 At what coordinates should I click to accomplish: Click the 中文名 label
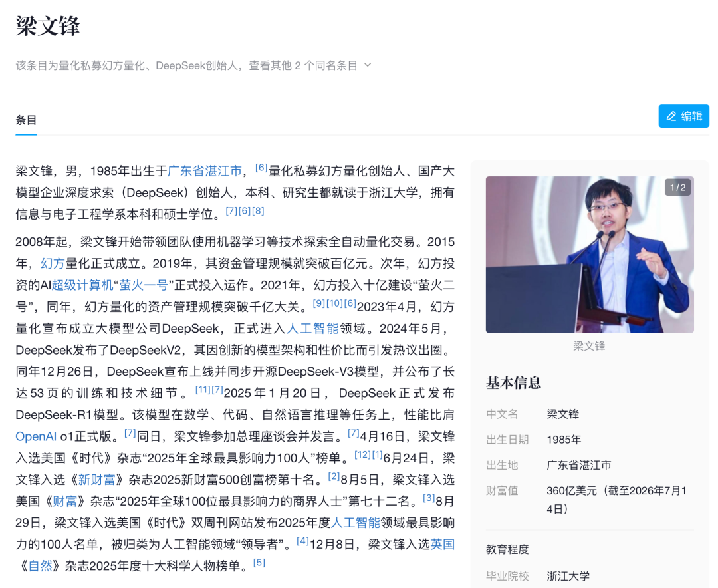(502, 414)
